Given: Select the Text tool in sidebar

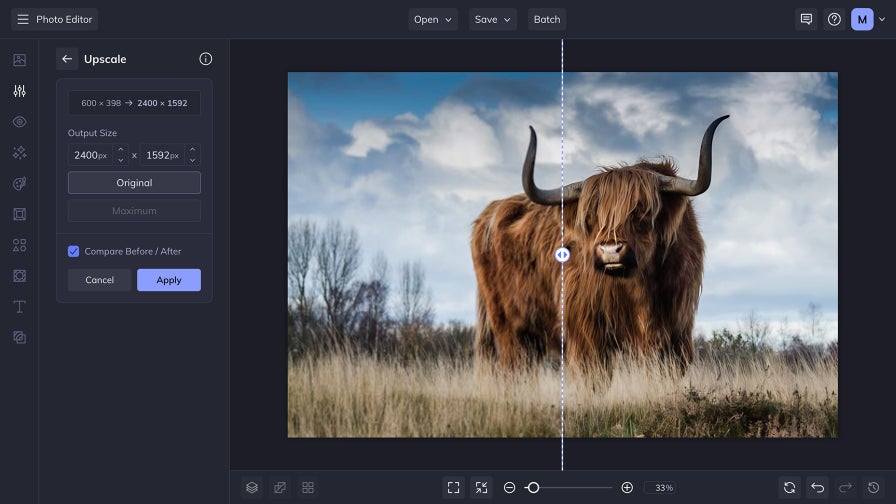Looking at the screenshot, I should (19, 306).
